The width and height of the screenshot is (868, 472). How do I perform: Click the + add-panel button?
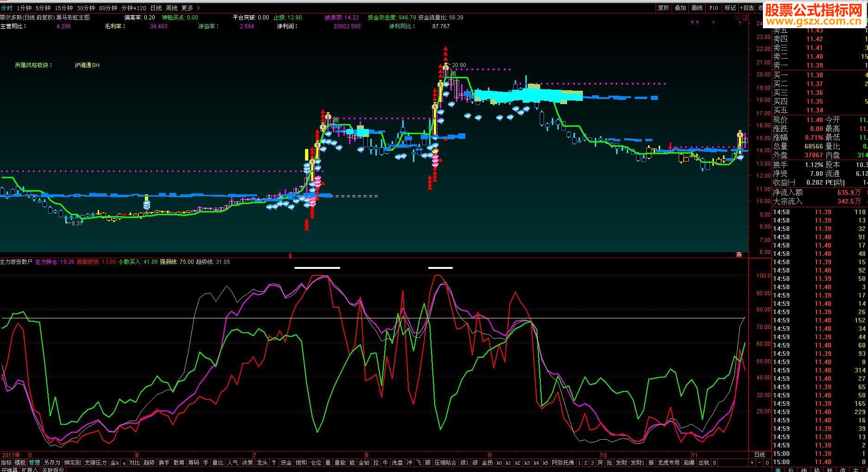752,463
